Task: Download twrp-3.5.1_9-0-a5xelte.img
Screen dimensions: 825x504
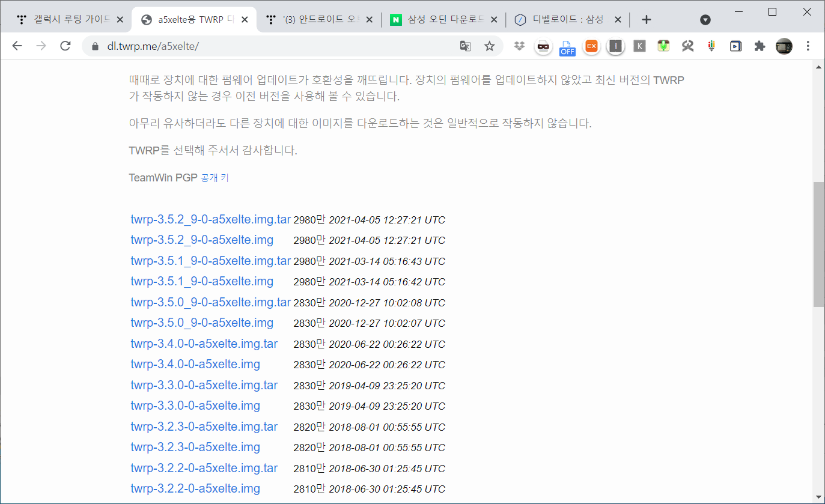Action: [202, 282]
